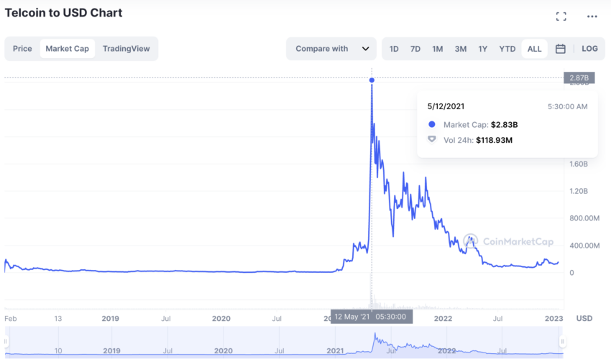611x364 pixels.
Task: Open fullscreen chart view icon
Action: click(x=561, y=17)
